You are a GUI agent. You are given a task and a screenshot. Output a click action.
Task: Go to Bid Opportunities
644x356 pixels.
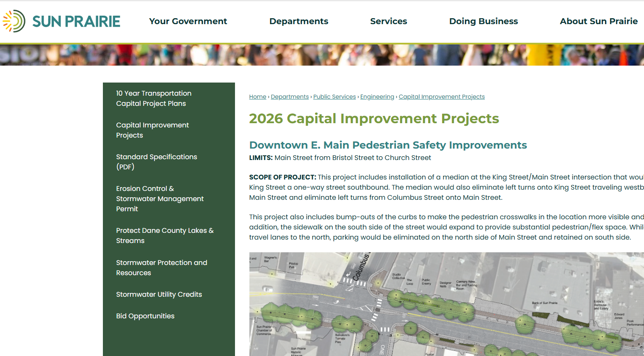point(145,316)
